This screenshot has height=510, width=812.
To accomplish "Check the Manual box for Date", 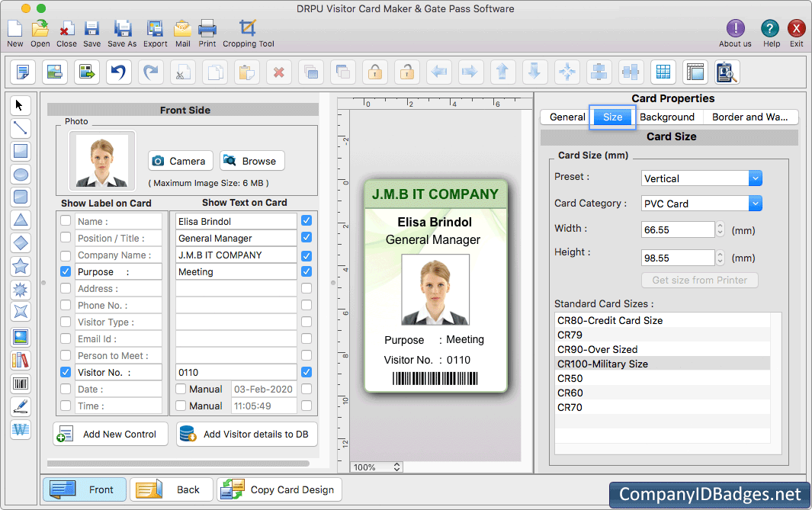I will [x=181, y=389].
